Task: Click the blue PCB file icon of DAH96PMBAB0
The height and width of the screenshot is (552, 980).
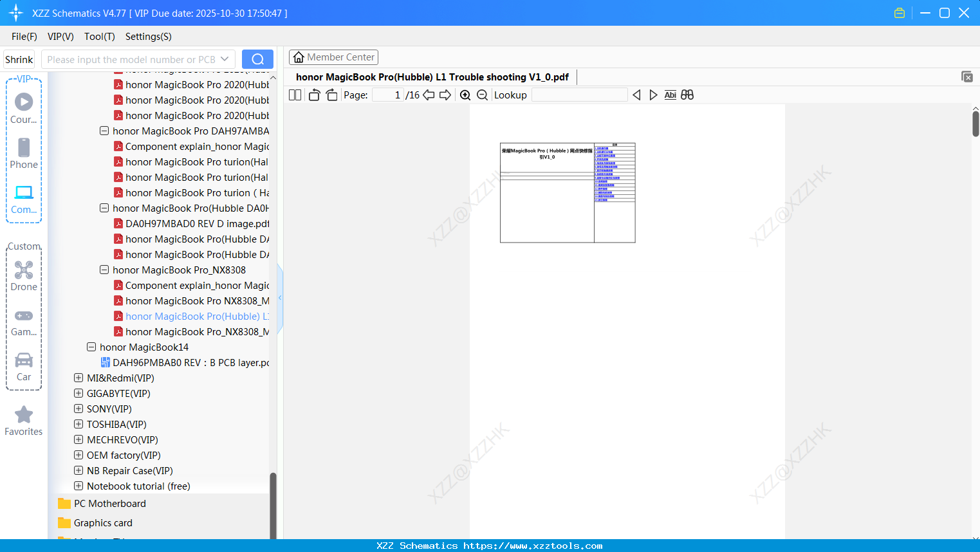Action: click(x=106, y=363)
